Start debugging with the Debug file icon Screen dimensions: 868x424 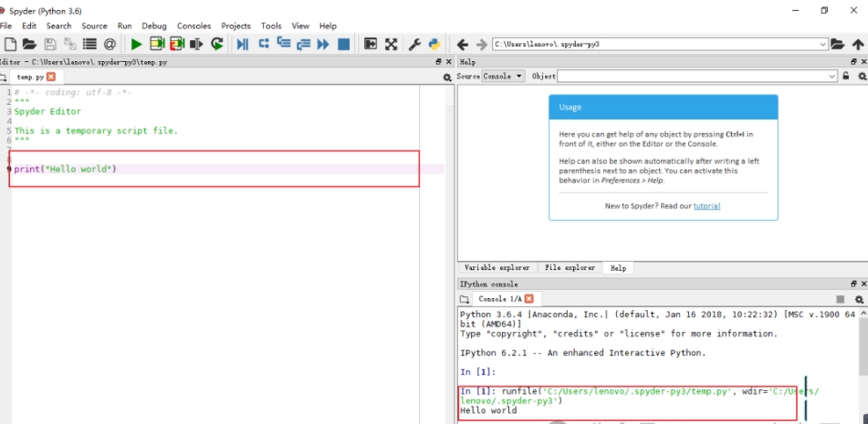click(242, 44)
